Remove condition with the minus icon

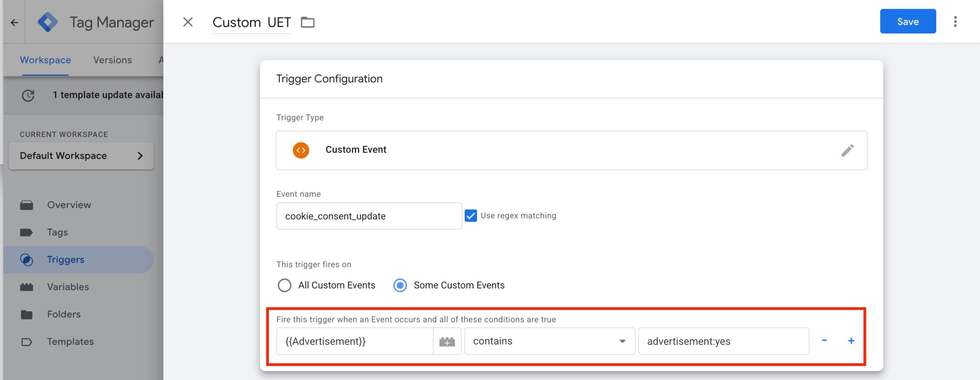(824, 341)
